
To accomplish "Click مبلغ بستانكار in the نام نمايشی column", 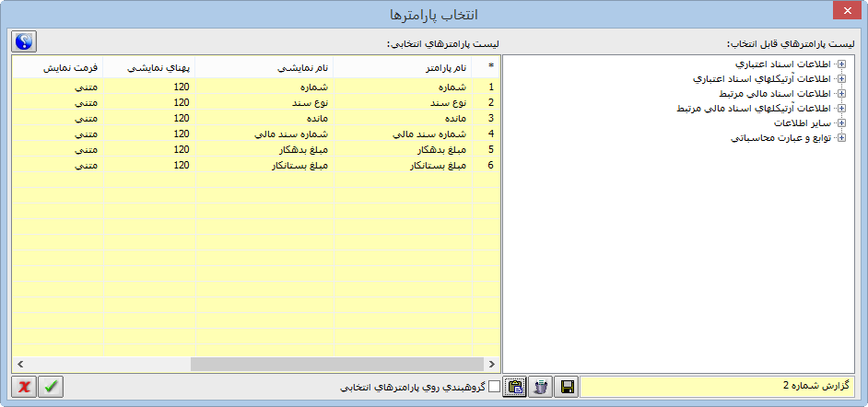I will click(x=264, y=164).
